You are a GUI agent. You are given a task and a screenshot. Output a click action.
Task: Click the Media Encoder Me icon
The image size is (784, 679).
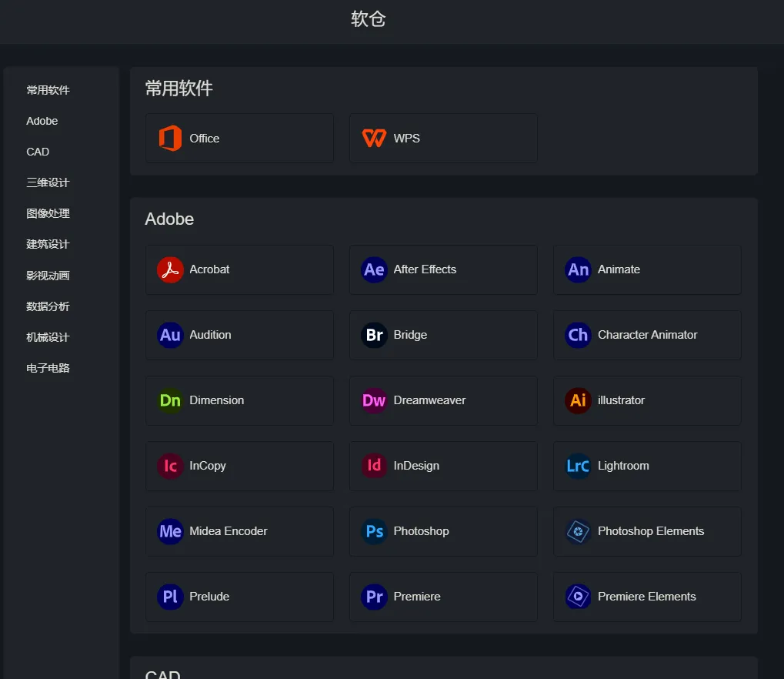[x=170, y=532]
